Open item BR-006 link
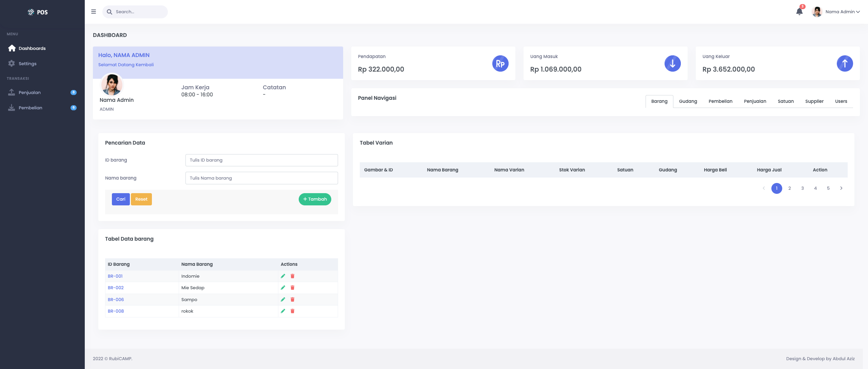This screenshot has width=868, height=369. (115, 299)
